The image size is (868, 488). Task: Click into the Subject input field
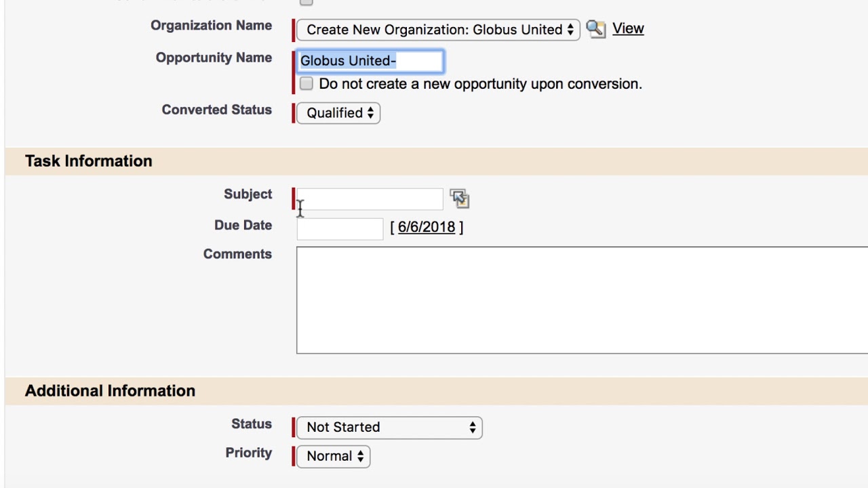tap(370, 199)
